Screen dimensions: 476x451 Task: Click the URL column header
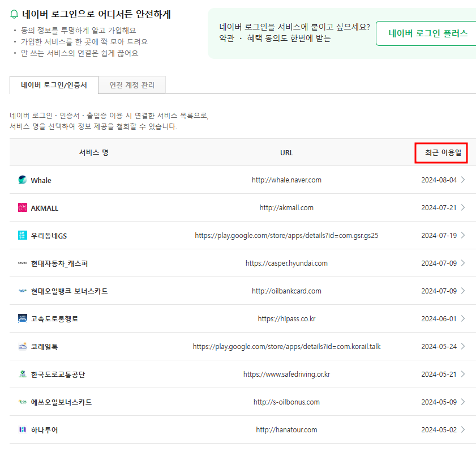286,153
